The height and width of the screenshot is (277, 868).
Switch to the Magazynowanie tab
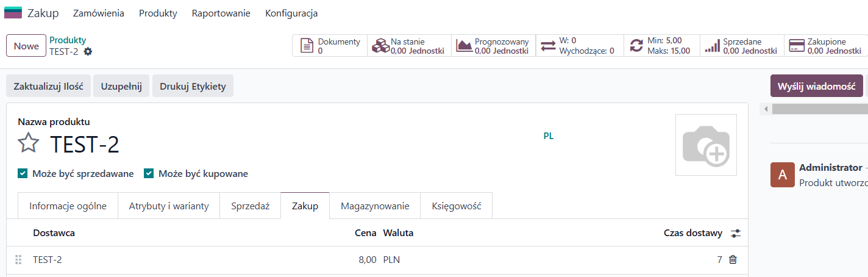tap(375, 206)
